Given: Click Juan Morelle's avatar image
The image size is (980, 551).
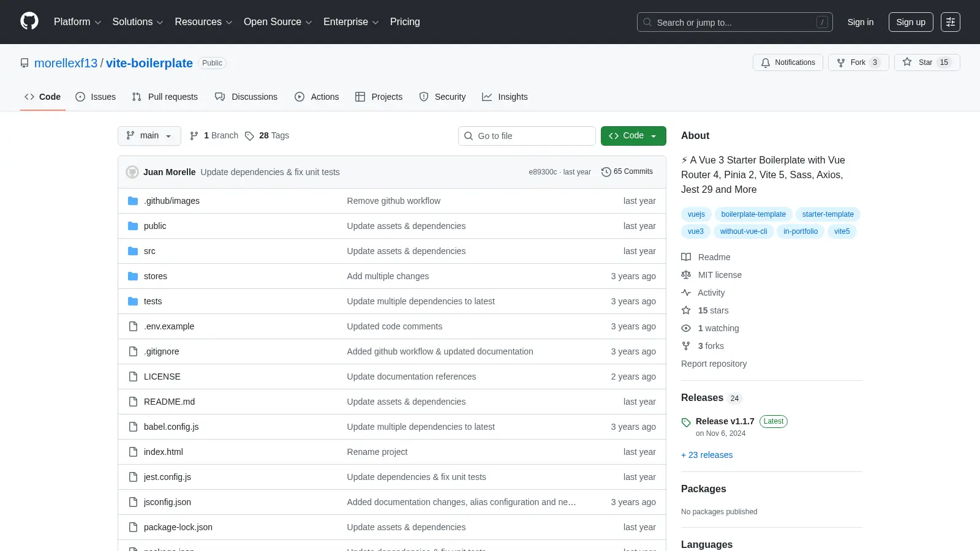Looking at the screenshot, I should (132, 172).
